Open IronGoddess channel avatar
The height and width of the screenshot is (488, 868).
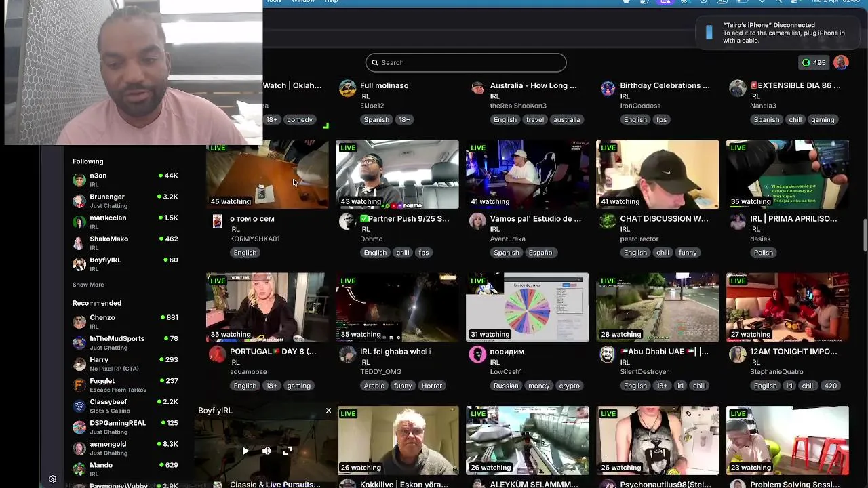click(x=608, y=88)
